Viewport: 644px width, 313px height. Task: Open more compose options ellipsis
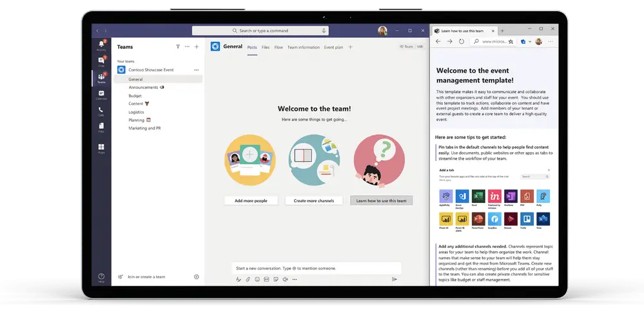(295, 280)
